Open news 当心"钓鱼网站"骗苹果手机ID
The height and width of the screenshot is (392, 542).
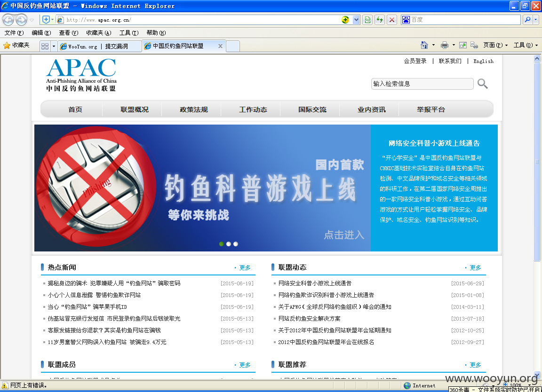(87, 307)
